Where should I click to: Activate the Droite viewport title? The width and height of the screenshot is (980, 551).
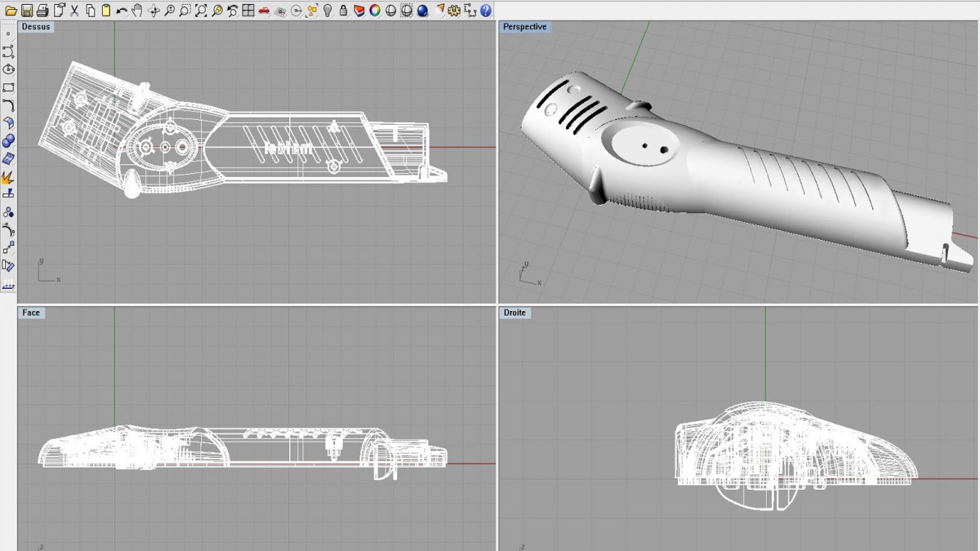point(514,313)
